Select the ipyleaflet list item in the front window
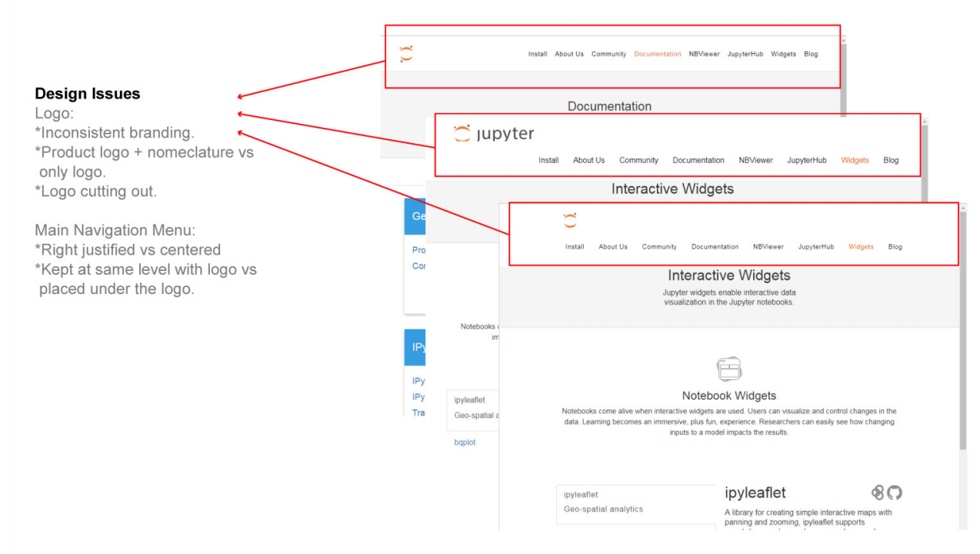 tap(636, 503)
